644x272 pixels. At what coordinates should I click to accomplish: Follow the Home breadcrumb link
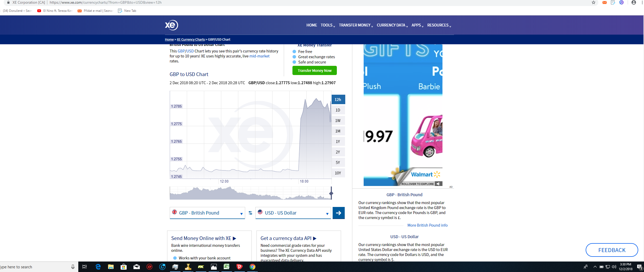coord(169,40)
